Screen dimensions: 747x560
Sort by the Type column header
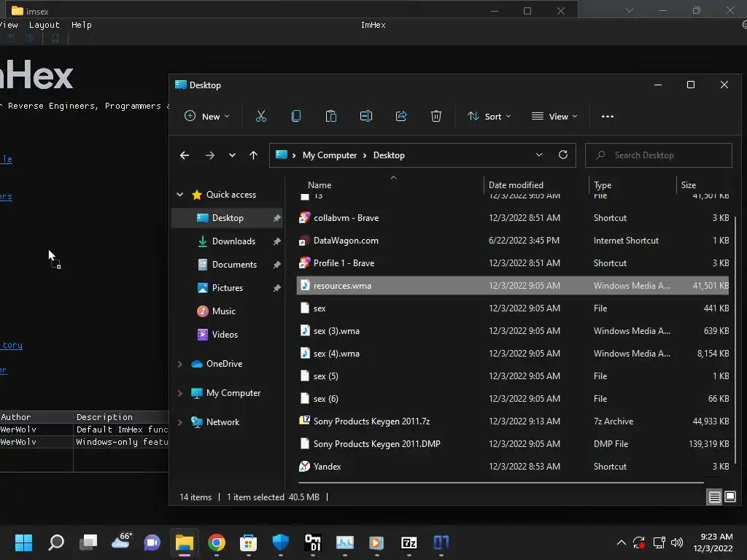[x=602, y=184]
